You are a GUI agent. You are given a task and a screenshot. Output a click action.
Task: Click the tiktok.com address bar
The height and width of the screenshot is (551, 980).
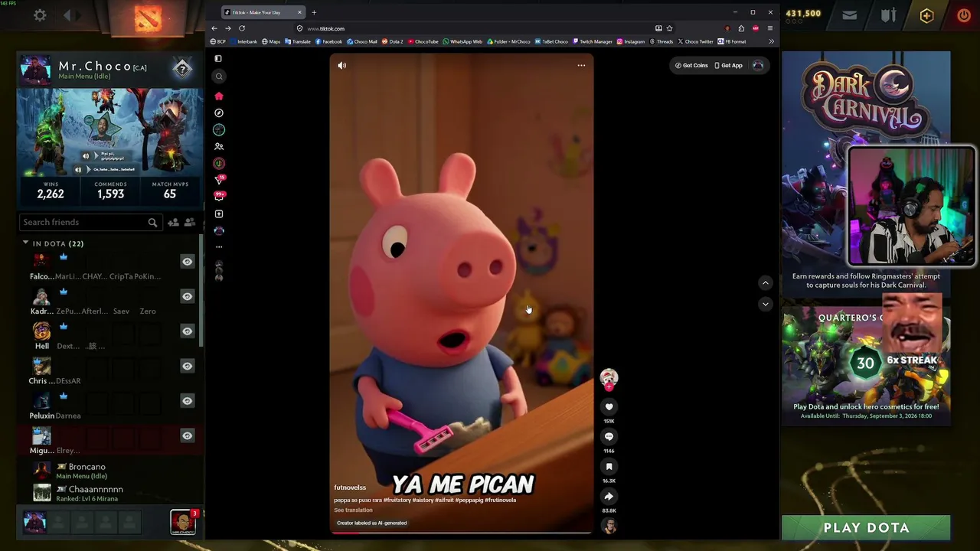(475, 28)
